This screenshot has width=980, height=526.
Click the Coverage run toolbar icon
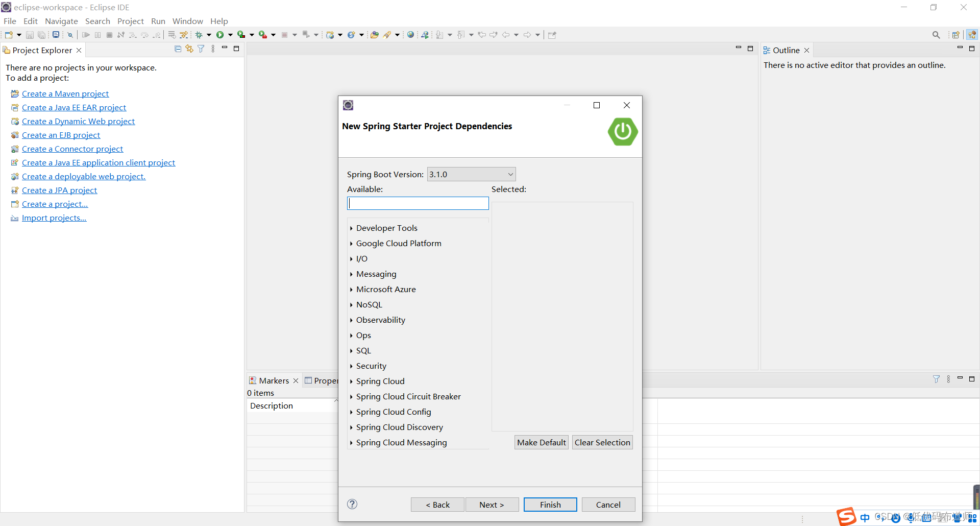click(241, 35)
